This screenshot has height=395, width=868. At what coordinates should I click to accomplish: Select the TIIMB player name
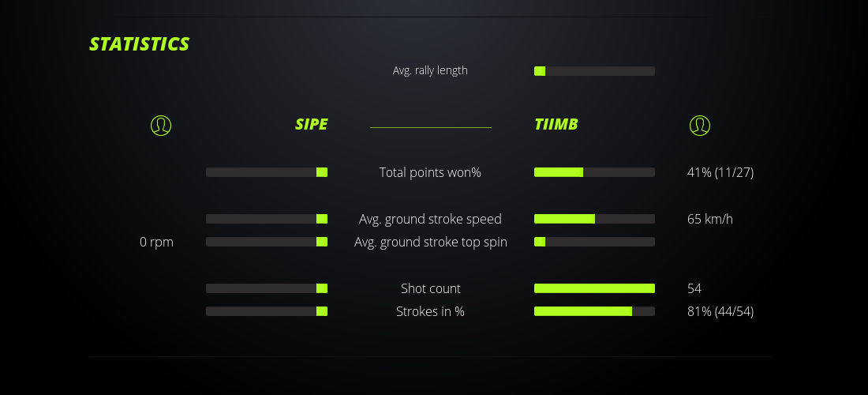click(556, 124)
